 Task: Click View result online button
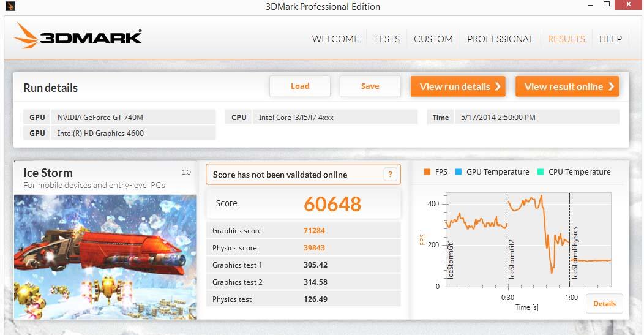click(567, 86)
